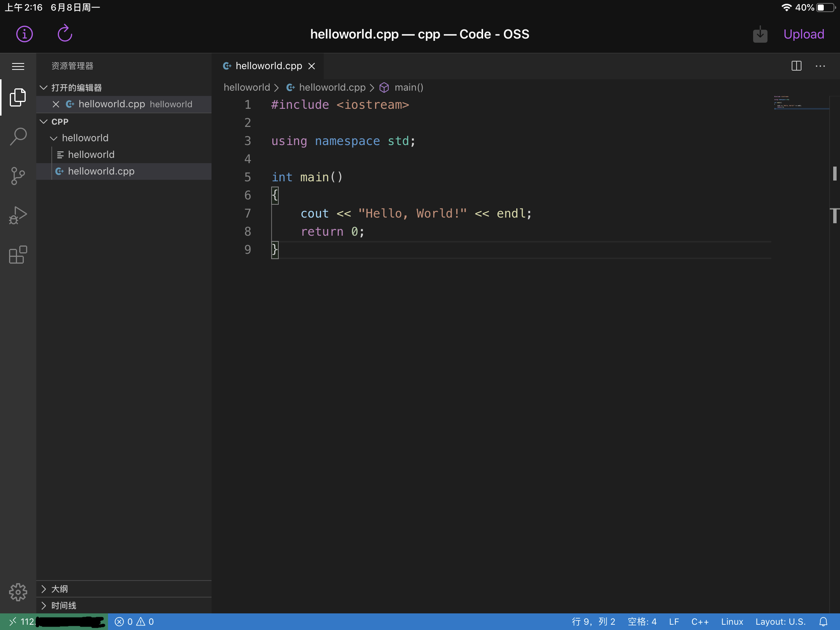The height and width of the screenshot is (630, 840).
Task: Open the hamburger menu icon
Action: click(18, 66)
